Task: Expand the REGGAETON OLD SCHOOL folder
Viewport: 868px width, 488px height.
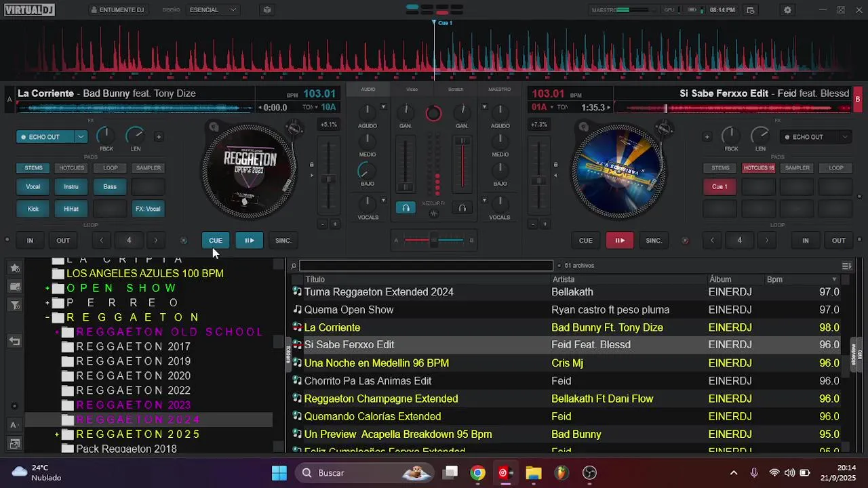Action: [57, 332]
